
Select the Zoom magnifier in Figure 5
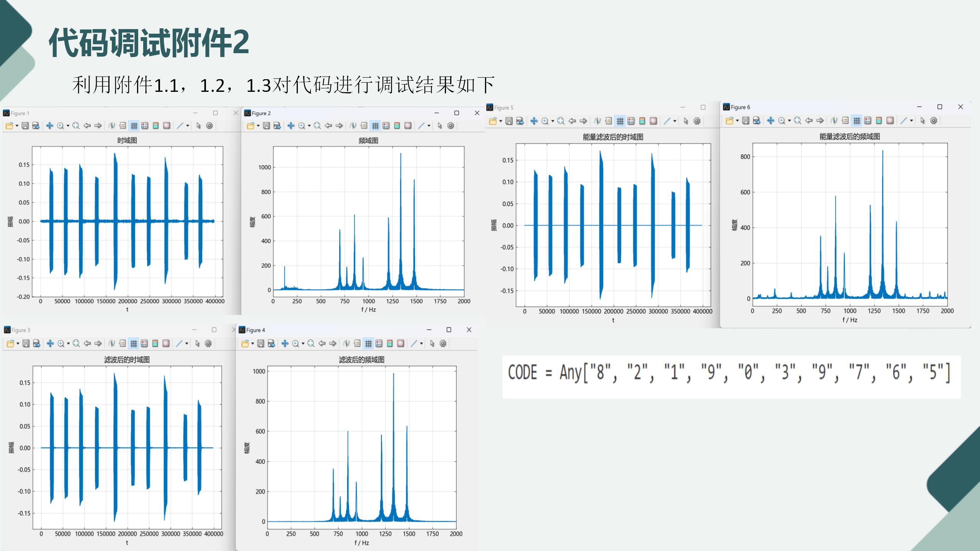[545, 121]
